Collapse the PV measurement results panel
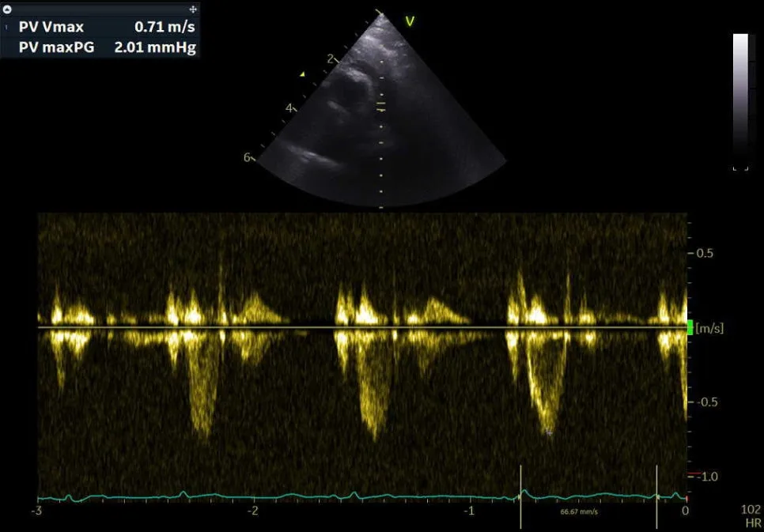The height and width of the screenshot is (532, 764). pyautogui.click(x=7, y=9)
